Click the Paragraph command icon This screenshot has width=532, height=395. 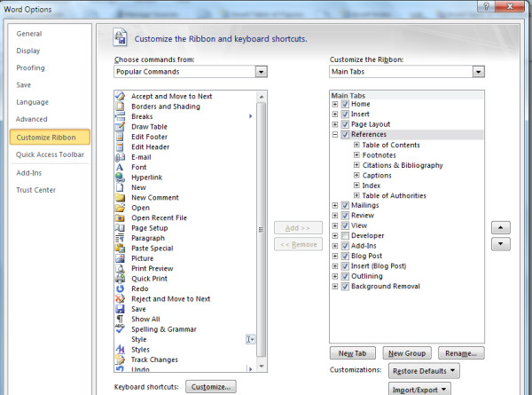(x=120, y=238)
